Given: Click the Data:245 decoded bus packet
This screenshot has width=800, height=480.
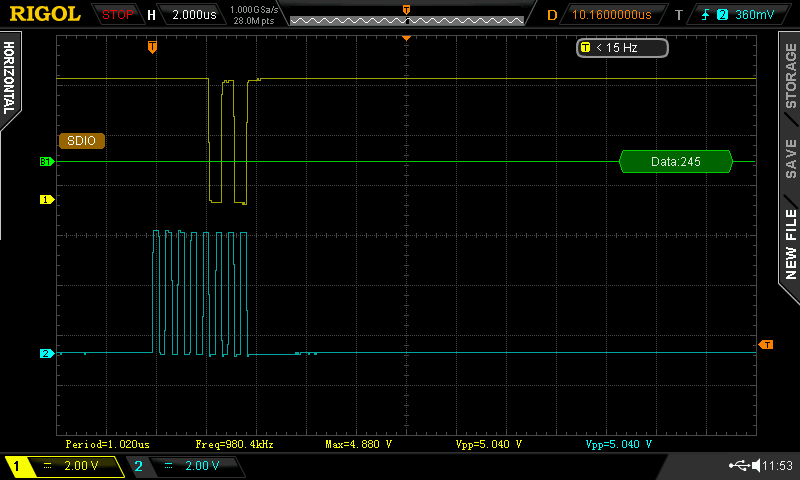Looking at the screenshot, I should (x=676, y=162).
